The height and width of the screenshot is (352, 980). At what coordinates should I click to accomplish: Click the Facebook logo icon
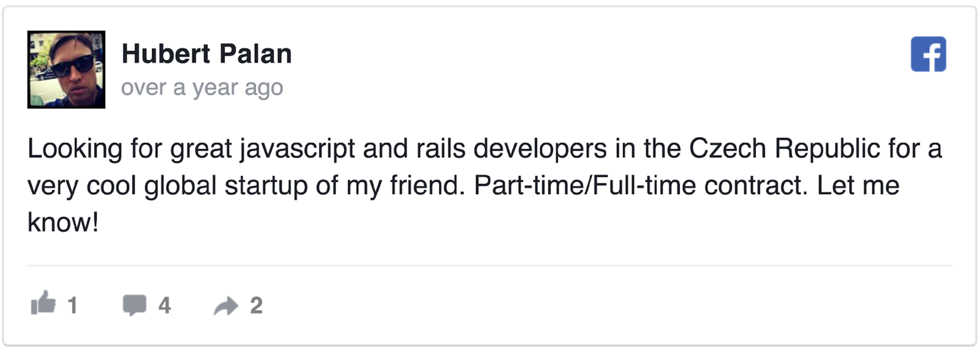[x=928, y=54]
